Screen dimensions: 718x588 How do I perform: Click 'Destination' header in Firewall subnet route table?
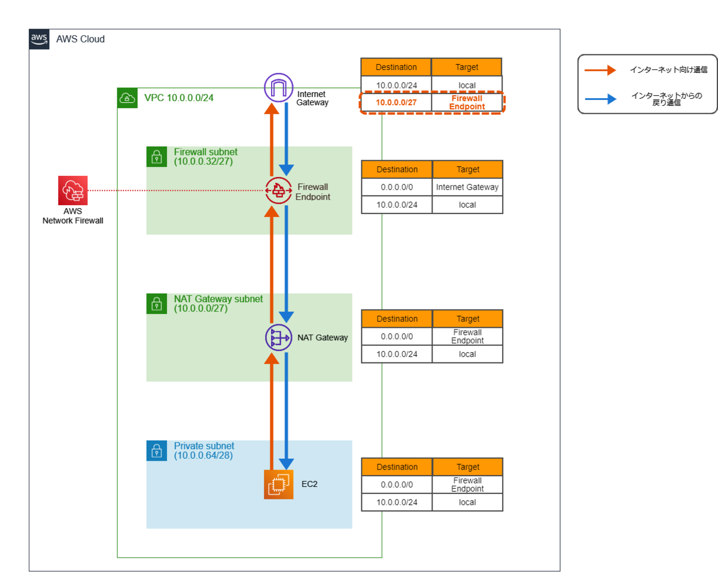(x=397, y=169)
